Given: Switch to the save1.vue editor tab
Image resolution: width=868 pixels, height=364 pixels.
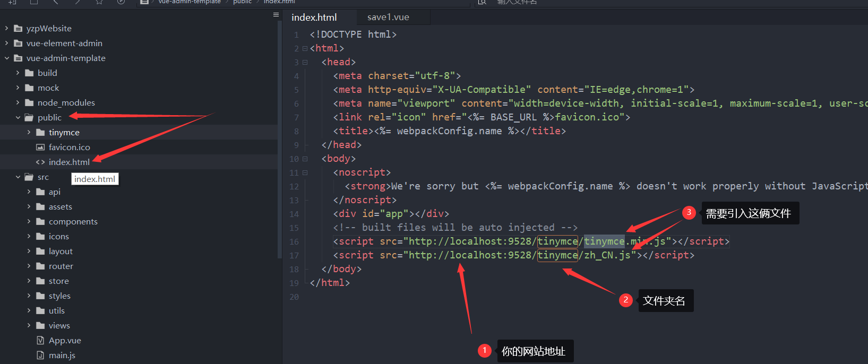Looking at the screenshot, I should tap(388, 17).
